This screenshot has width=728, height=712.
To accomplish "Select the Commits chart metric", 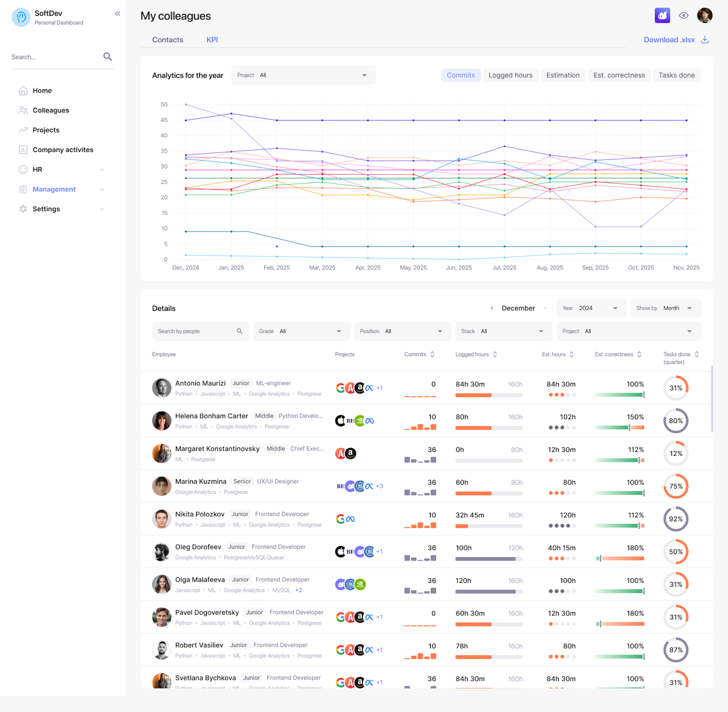I will pos(461,75).
